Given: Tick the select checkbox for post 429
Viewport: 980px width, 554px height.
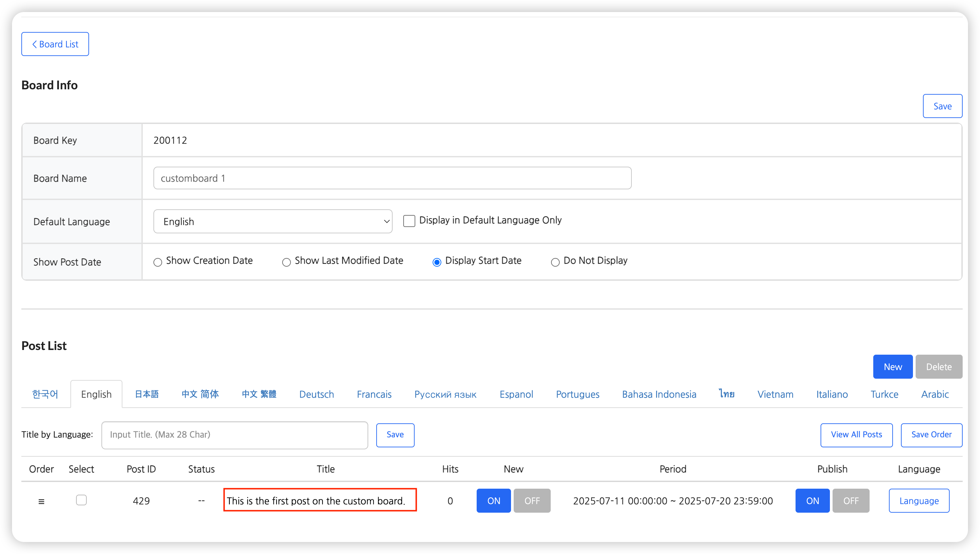Looking at the screenshot, I should click(81, 500).
